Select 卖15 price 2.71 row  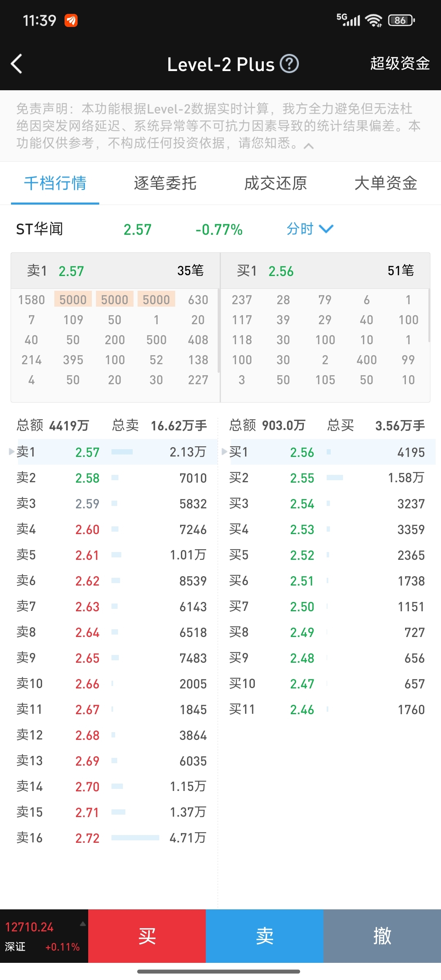pyautogui.click(x=111, y=812)
